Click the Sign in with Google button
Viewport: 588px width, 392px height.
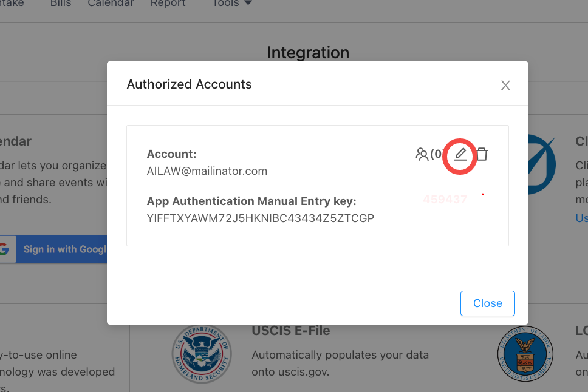tap(53, 249)
